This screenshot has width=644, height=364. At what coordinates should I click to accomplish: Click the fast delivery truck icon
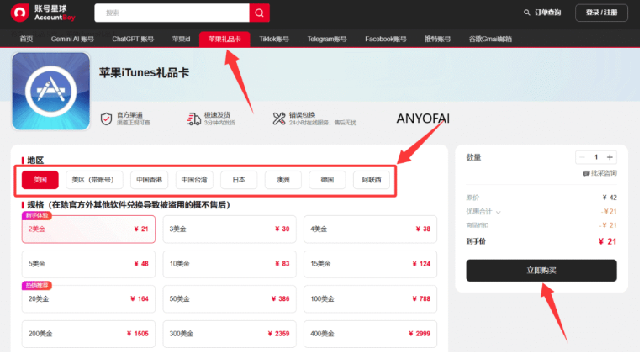pyautogui.click(x=194, y=119)
